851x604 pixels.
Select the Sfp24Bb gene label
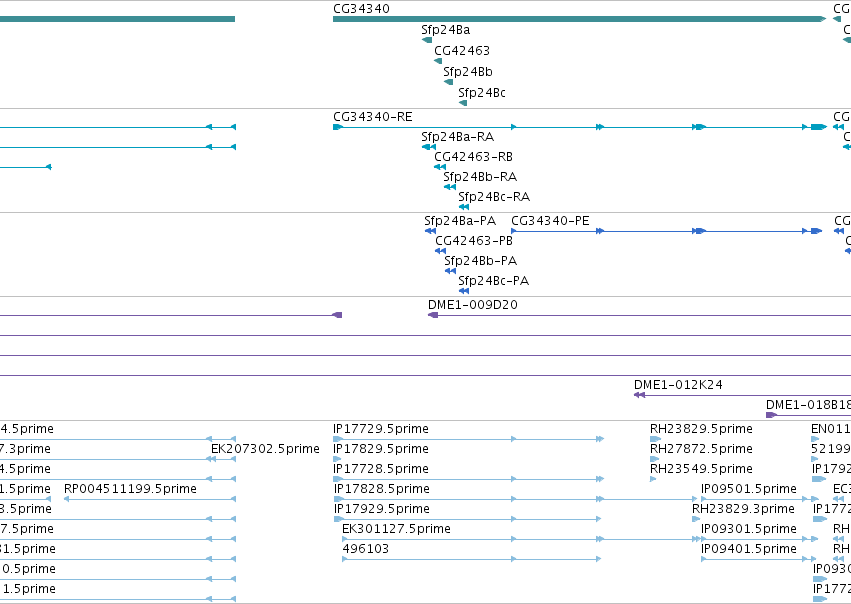467,72
